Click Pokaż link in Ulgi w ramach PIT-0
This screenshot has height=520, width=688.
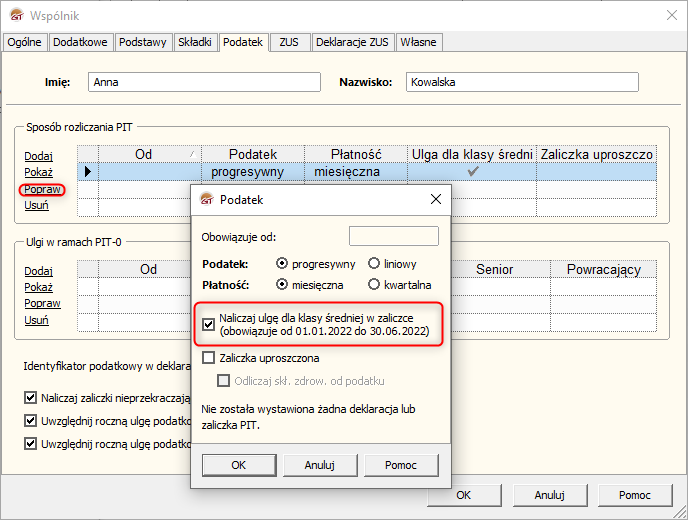39,287
